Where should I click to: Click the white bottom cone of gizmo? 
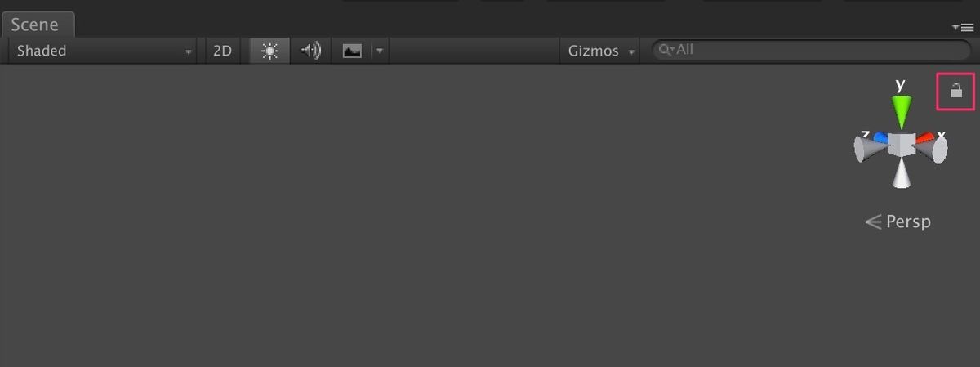pos(901,173)
